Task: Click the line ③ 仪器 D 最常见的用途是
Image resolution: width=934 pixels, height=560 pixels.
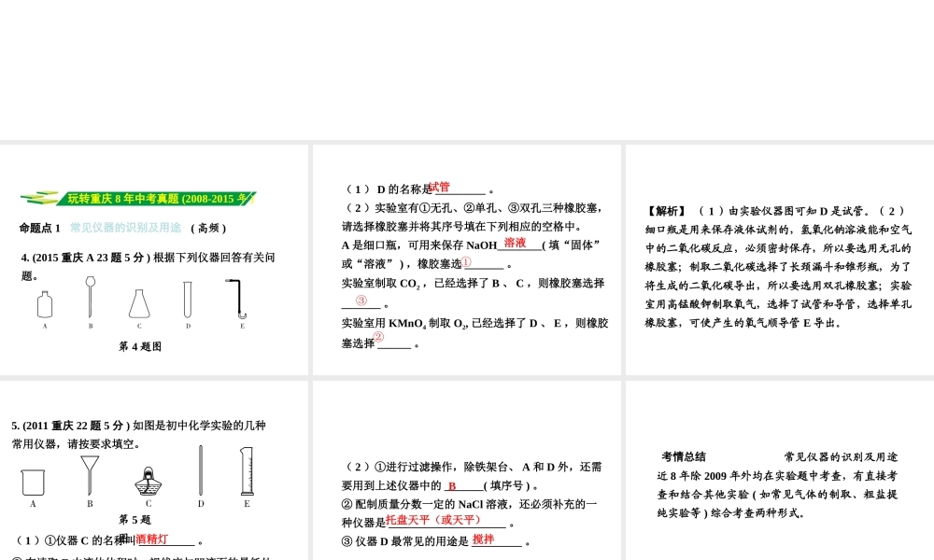Action: 435,541
